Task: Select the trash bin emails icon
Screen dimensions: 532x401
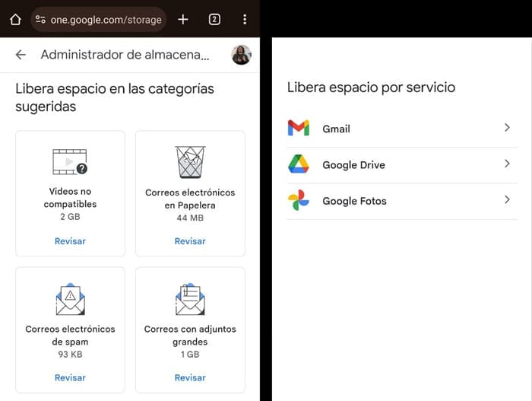Action: [x=190, y=162]
